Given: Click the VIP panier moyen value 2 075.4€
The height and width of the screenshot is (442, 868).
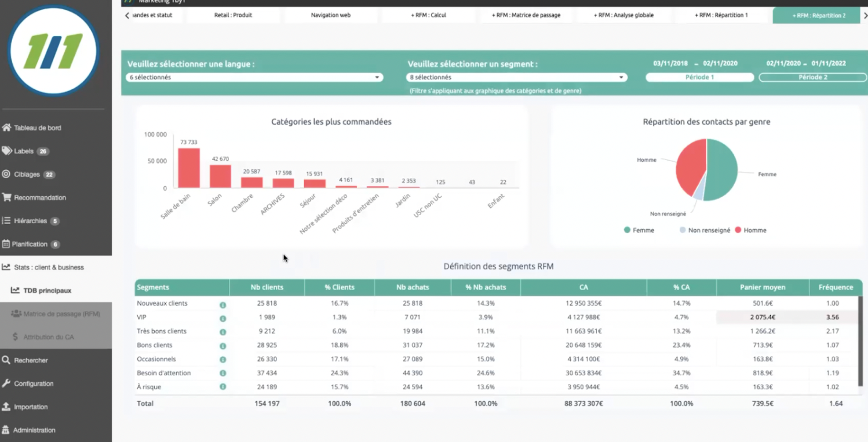Looking at the screenshot, I should point(763,317).
